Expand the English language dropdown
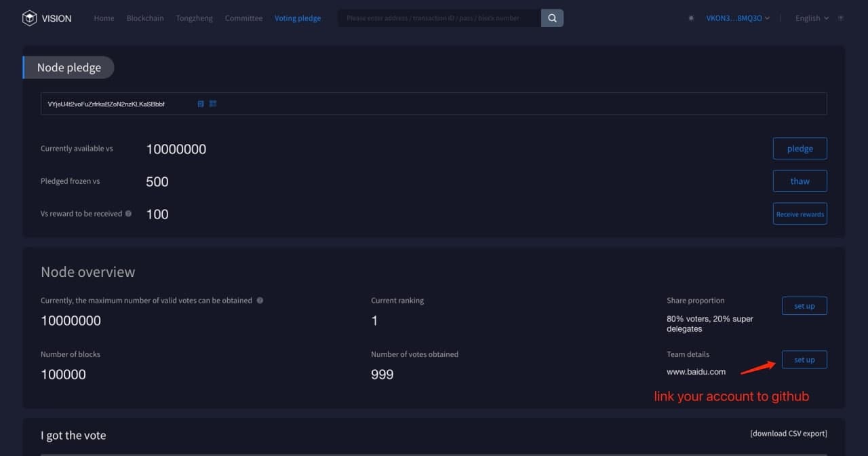 click(x=812, y=18)
